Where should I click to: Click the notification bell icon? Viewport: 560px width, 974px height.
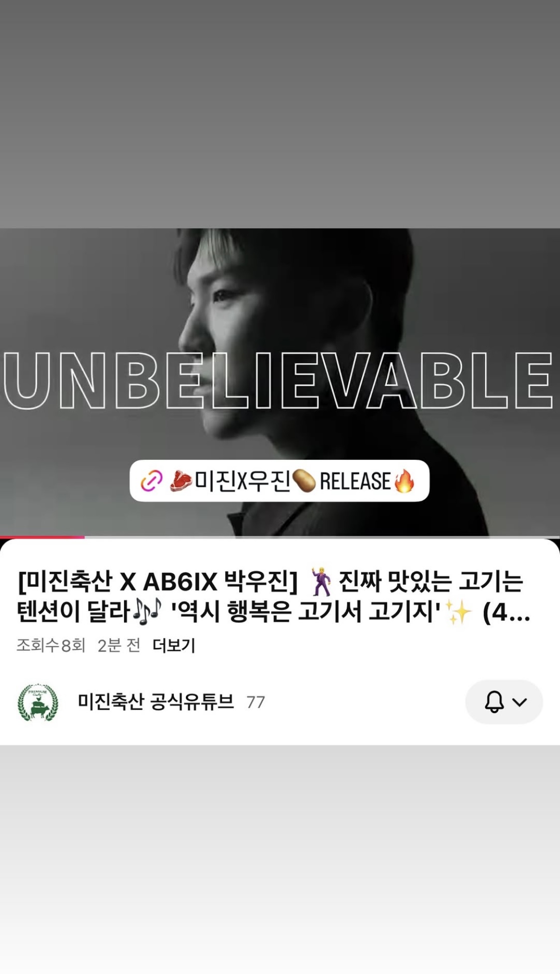(x=494, y=702)
